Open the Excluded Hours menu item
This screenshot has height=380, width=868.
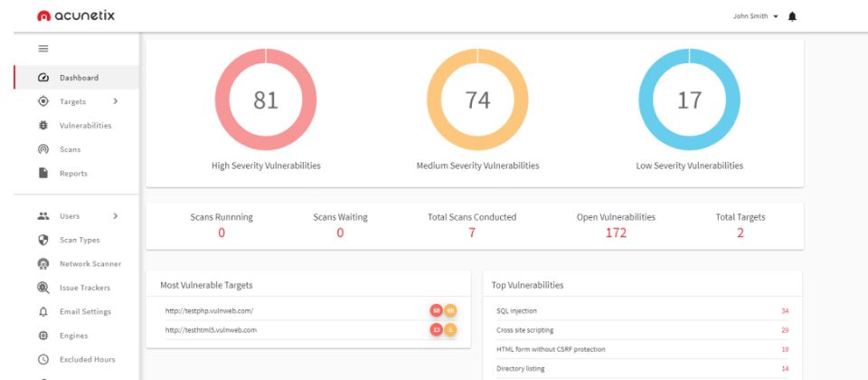(87, 359)
